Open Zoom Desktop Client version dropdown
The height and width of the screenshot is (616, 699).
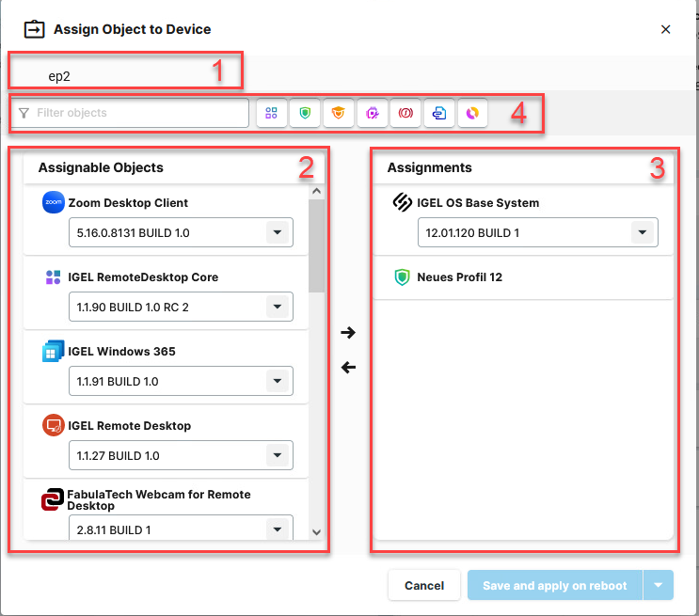pos(277,232)
